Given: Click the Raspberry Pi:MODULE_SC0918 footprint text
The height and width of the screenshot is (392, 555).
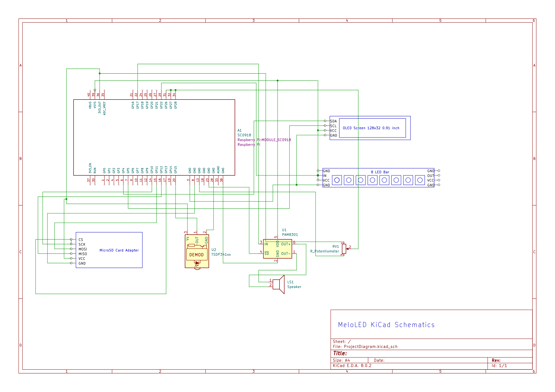Looking at the screenshot, I should [x=264, y=140].
